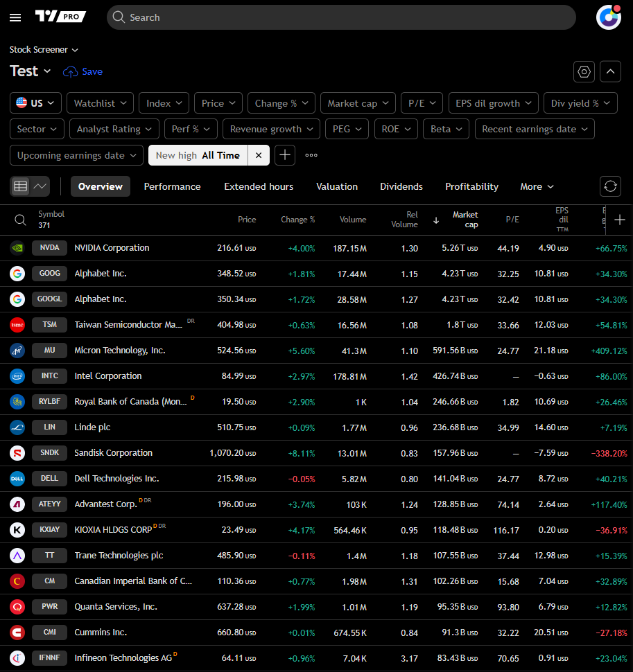Open the EPS dil growth filter
Viewport: 633px width, 672px height.
coord(493,103)
